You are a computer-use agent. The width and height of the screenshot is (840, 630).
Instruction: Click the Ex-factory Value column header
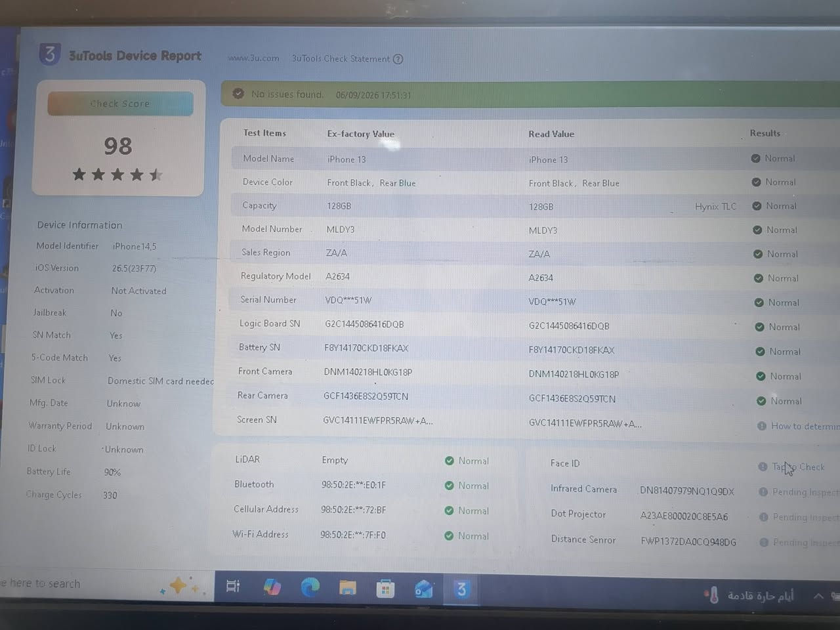[x=361, y=134]
